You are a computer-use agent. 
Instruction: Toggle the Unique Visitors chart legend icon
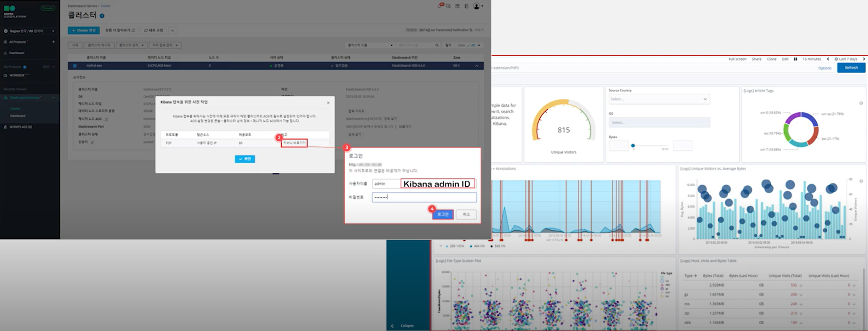coord(861,181)
